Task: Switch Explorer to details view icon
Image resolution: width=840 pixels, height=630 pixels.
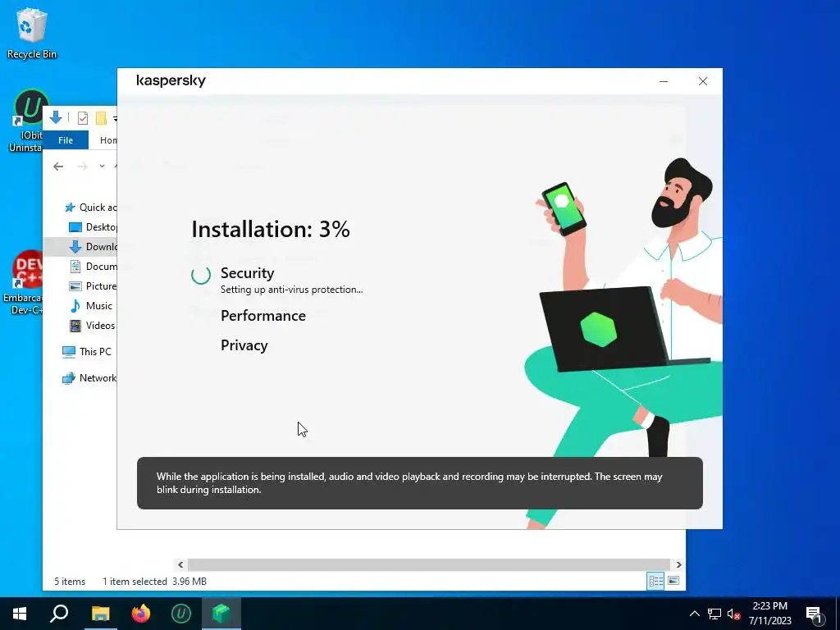Action: (x=655, y=581)
